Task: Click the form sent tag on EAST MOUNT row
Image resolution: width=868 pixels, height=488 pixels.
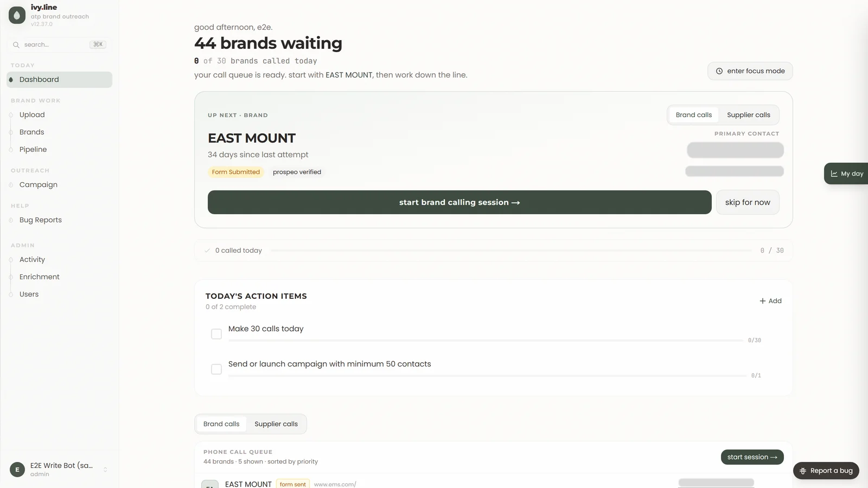Action: point(293,484)
